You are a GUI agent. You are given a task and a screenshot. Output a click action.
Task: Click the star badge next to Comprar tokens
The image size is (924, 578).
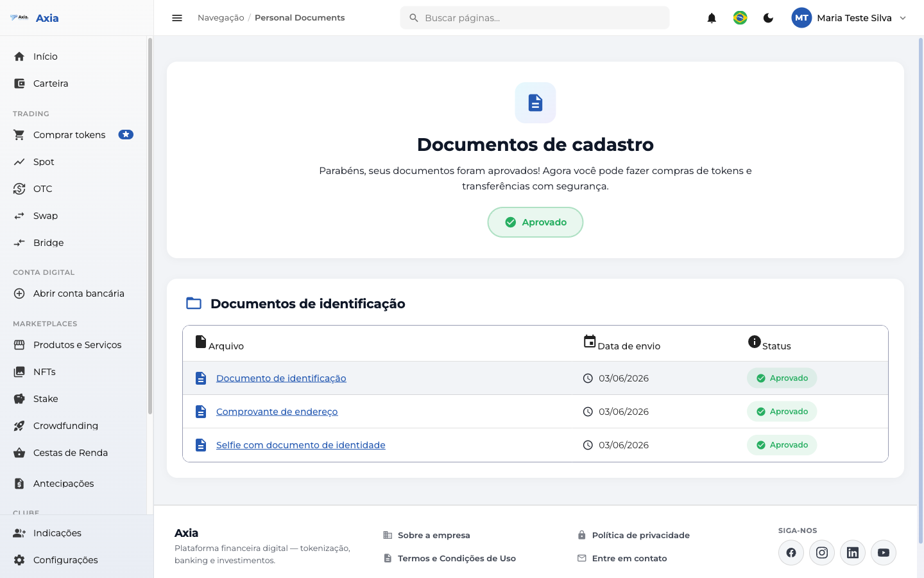(126, 135)
